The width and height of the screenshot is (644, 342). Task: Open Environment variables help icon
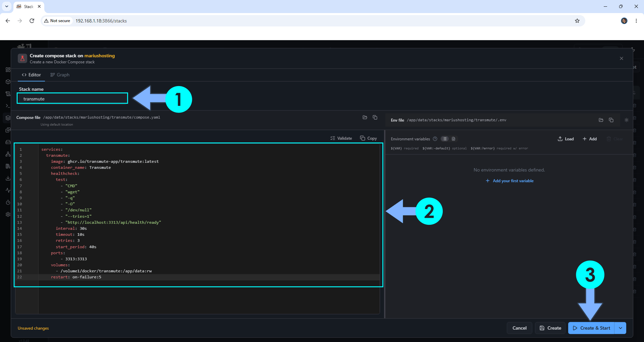click(435, 139)
